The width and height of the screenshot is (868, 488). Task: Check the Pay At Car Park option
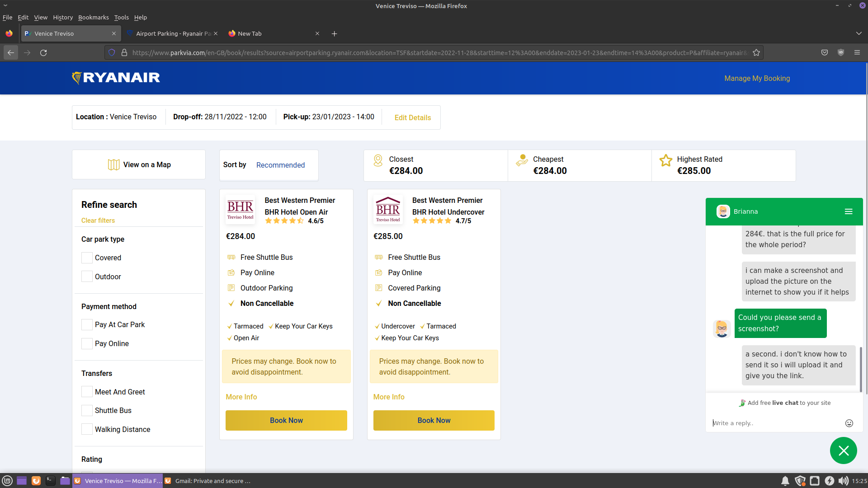(87, 325)
